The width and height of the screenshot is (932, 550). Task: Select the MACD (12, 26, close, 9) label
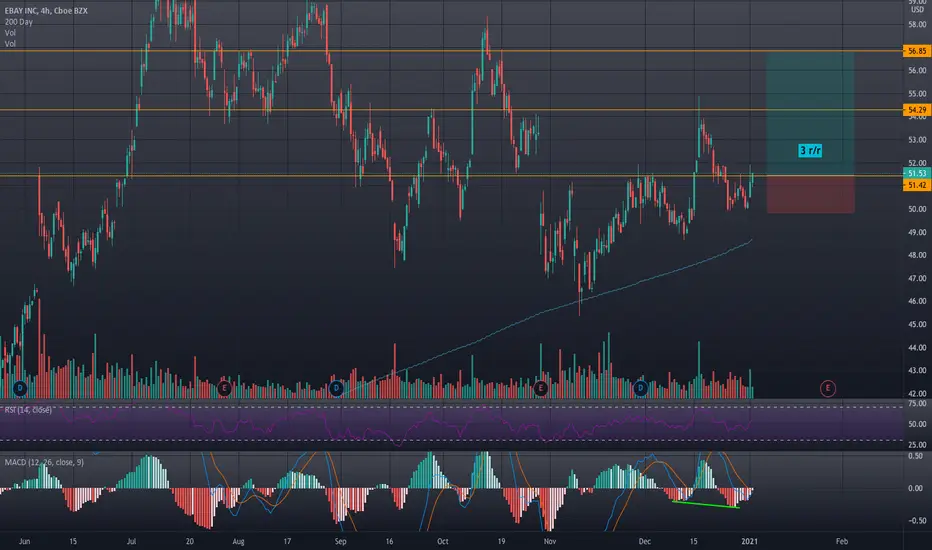coord(44,462)
